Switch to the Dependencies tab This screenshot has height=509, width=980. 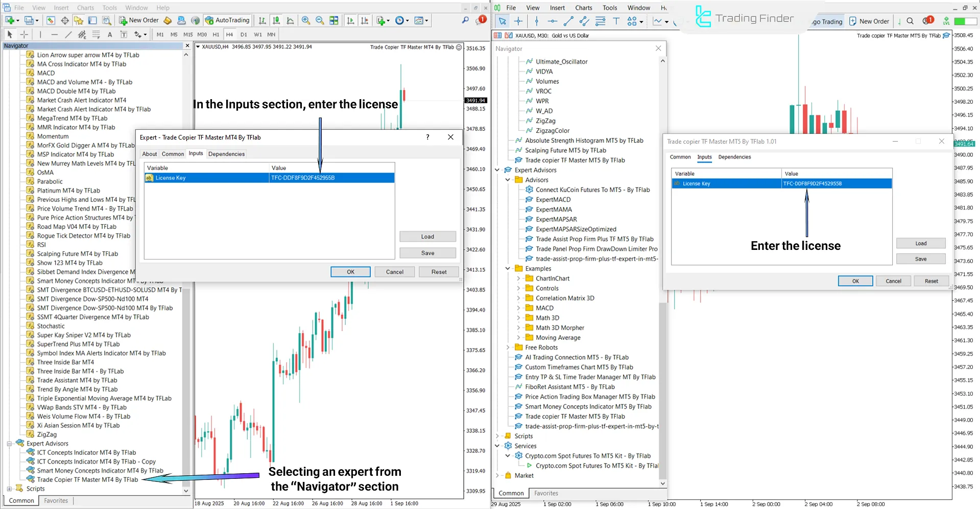click(x=226, y=153)
